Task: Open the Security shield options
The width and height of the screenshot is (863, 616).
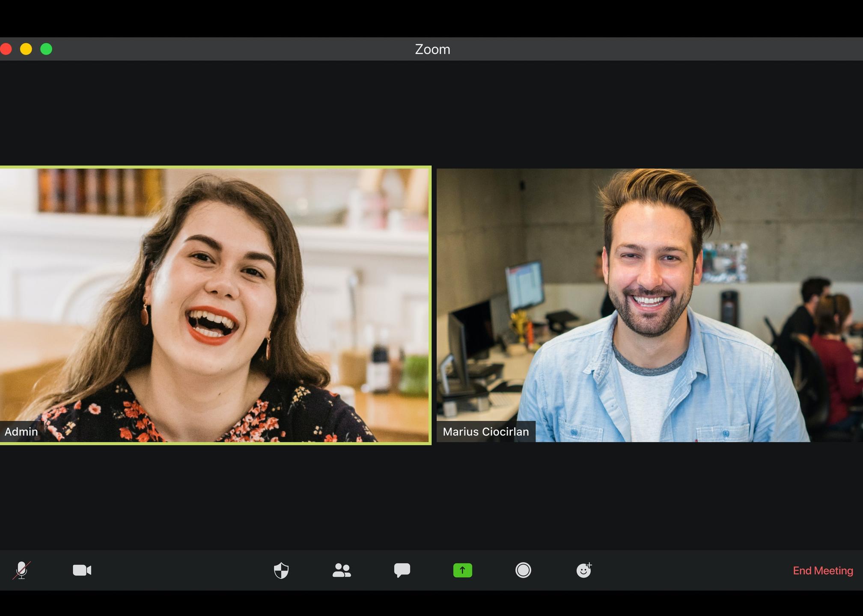Action: click(281, 570)
